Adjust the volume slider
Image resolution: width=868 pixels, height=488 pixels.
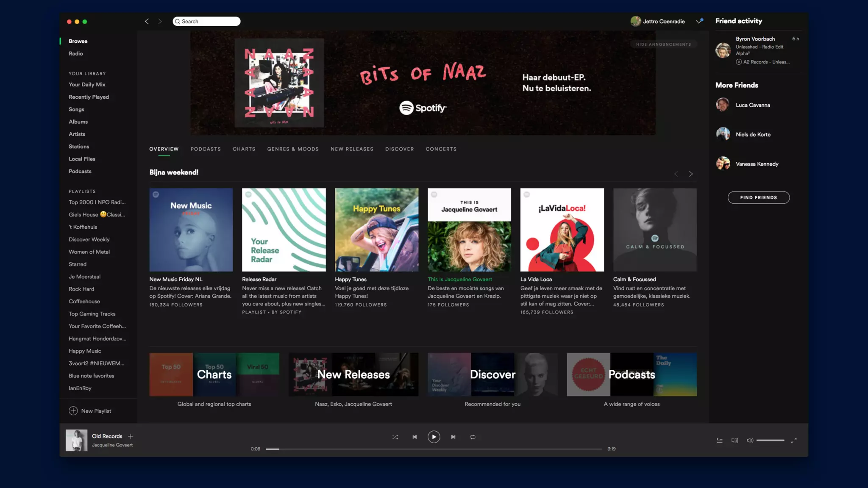pos(770,441)
